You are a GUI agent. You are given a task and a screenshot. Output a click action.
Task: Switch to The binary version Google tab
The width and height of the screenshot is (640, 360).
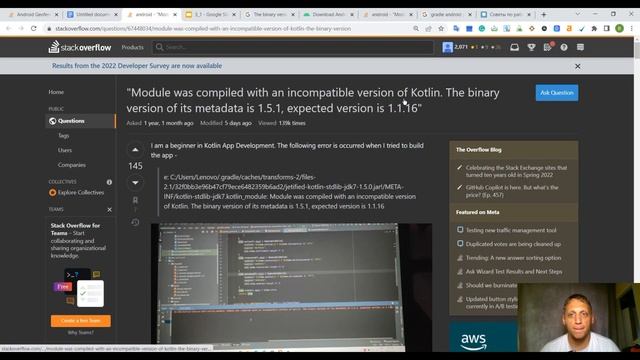tap(269, 14)
